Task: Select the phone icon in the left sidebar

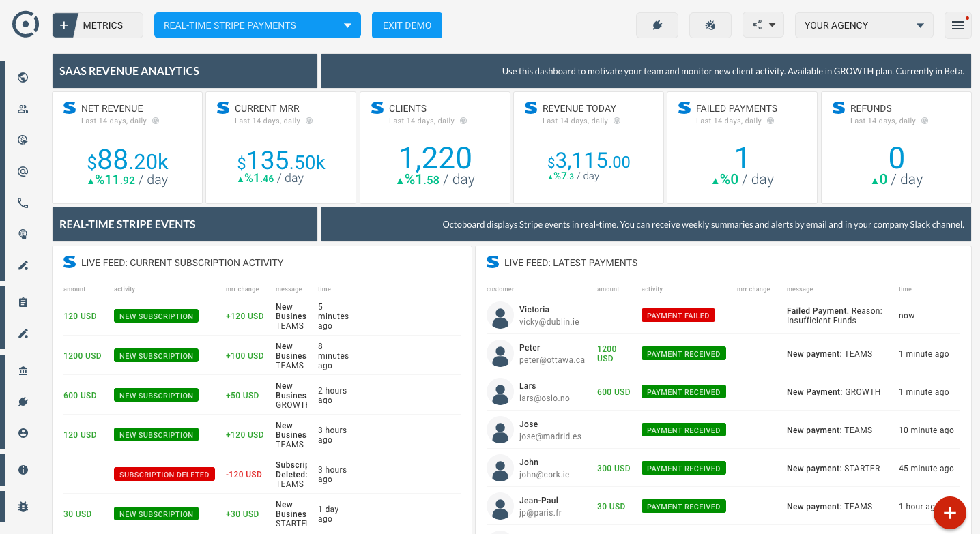Action: click(23, 203)
